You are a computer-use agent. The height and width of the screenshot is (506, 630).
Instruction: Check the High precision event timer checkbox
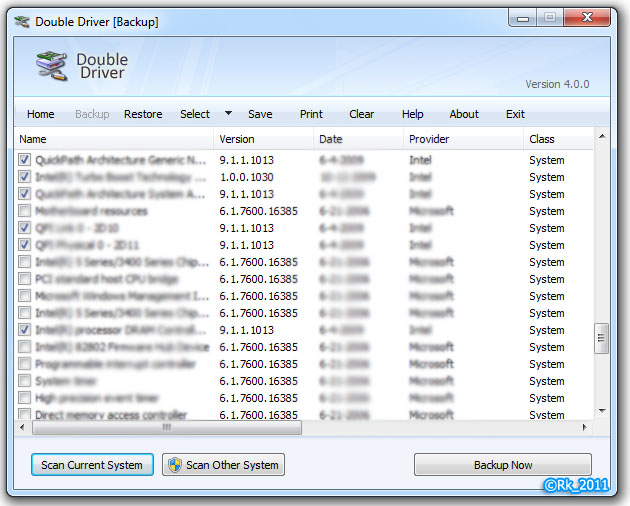[x=24, y=397]
